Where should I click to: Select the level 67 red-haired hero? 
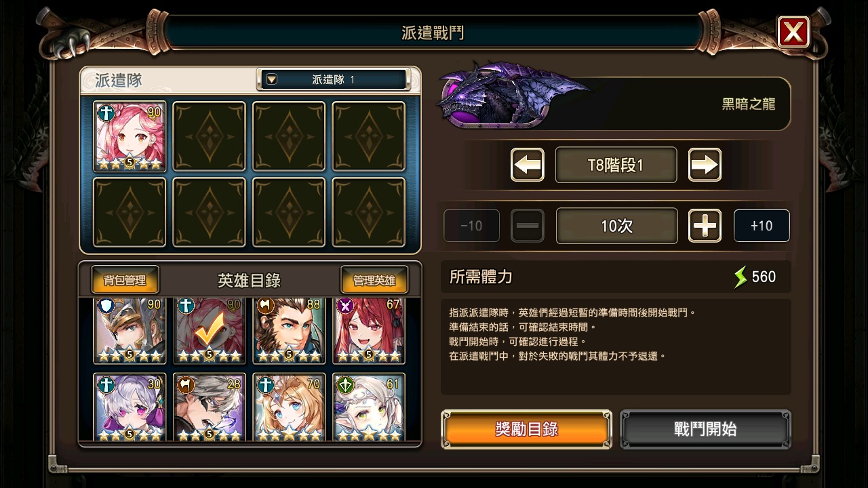369,330
